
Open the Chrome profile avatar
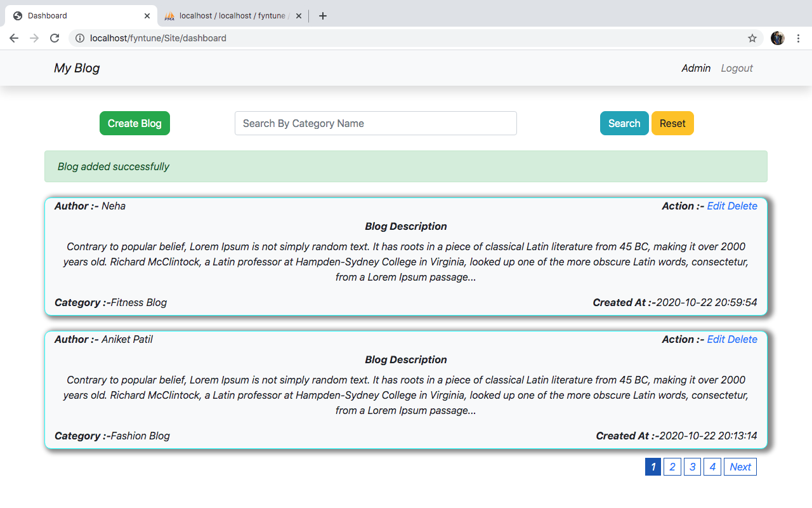click(777, 38)
